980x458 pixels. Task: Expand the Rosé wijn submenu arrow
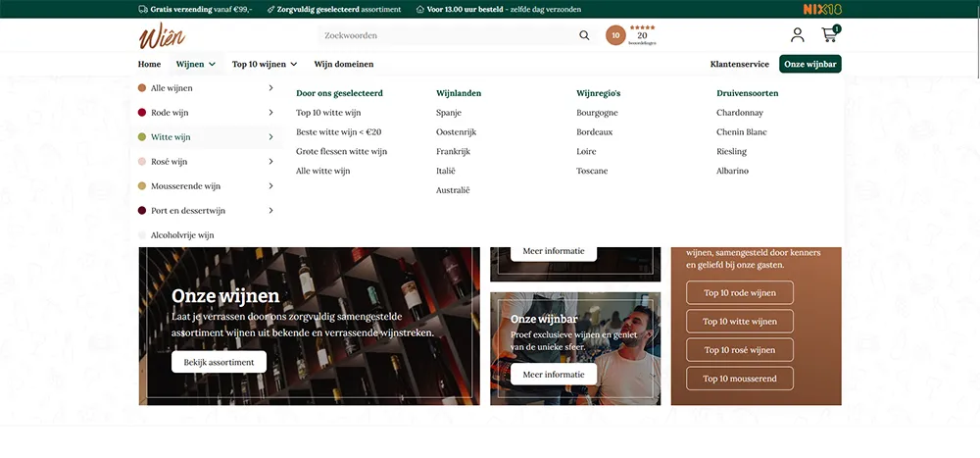click(270, 162)
